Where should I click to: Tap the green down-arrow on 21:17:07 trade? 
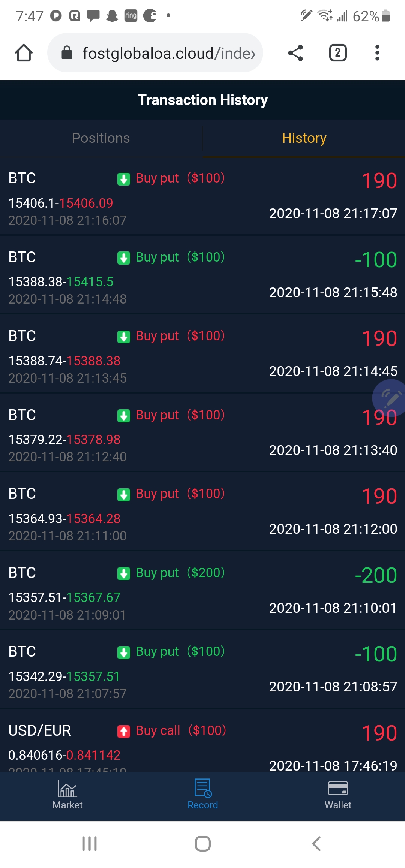(x=124, y=179)
